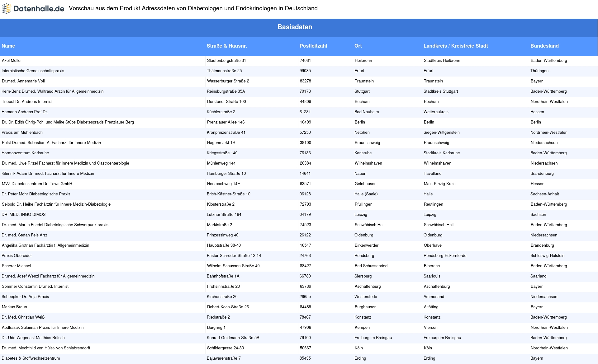The width and height of the screenshot is (598, 364).
Task: Click the Postleitzahl column header
Action: click(313, 46)
